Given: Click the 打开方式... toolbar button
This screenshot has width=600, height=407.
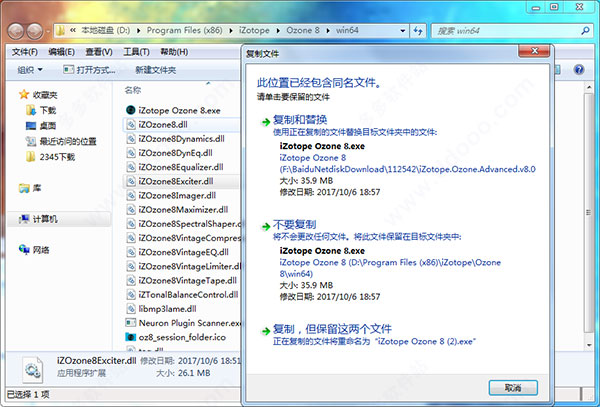Looking at the screenshot, I should pyautogui.click(x=89, y=70).
